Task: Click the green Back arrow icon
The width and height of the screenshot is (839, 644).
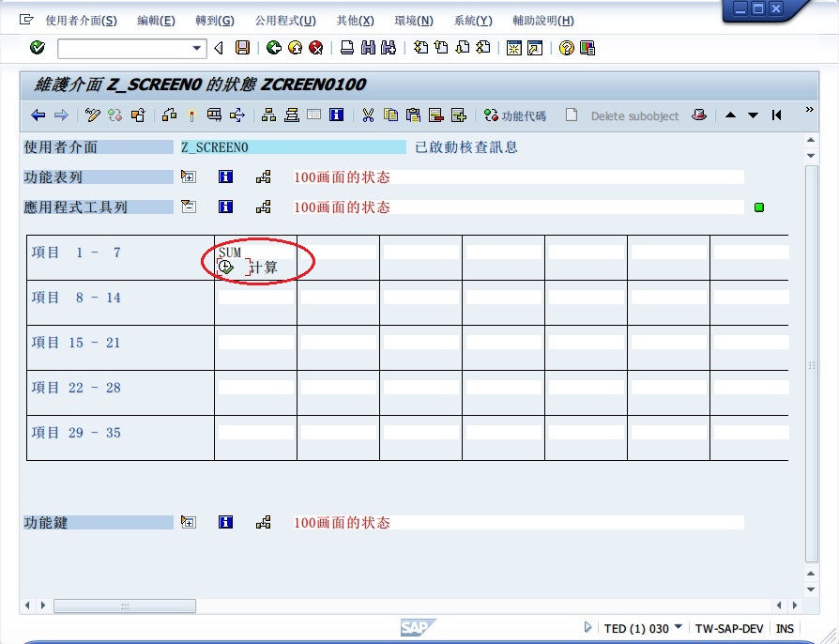Action: (x=274, y=48)
